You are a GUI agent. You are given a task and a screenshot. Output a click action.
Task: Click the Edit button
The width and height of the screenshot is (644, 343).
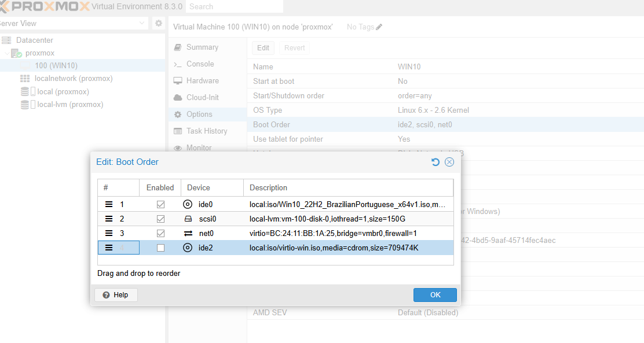pos(263,48)
